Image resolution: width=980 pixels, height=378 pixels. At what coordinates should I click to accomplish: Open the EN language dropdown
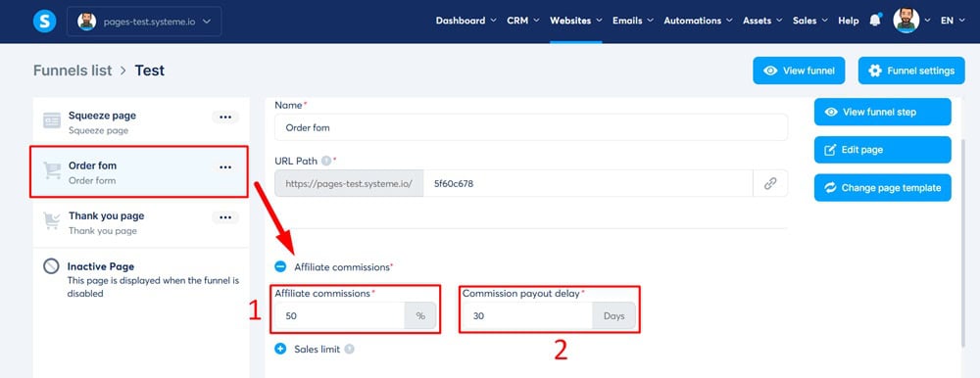(x=952, y=21)
